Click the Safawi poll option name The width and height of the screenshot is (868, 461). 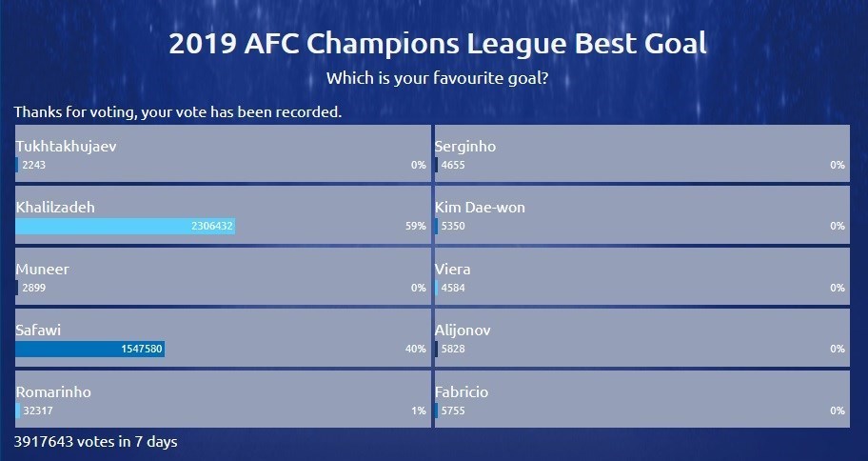40,331
